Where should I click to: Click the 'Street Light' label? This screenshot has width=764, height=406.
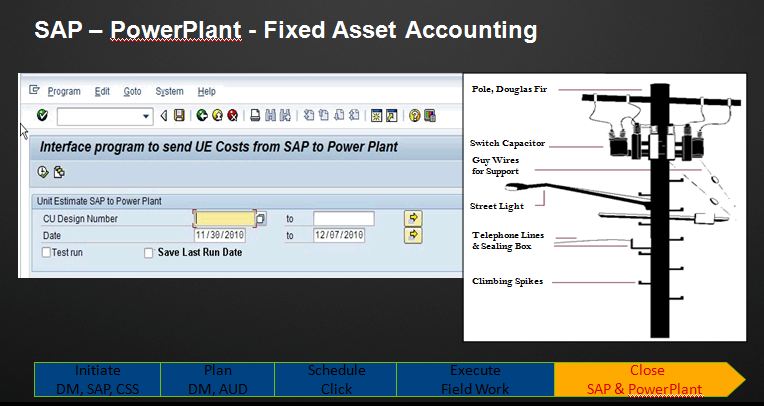(497, 206)
